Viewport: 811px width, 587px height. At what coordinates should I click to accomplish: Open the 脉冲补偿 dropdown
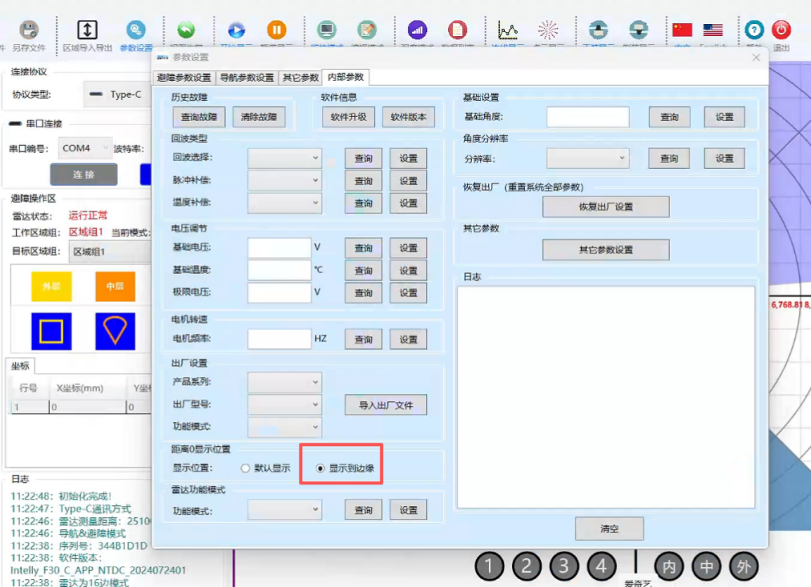coord(284,180)
